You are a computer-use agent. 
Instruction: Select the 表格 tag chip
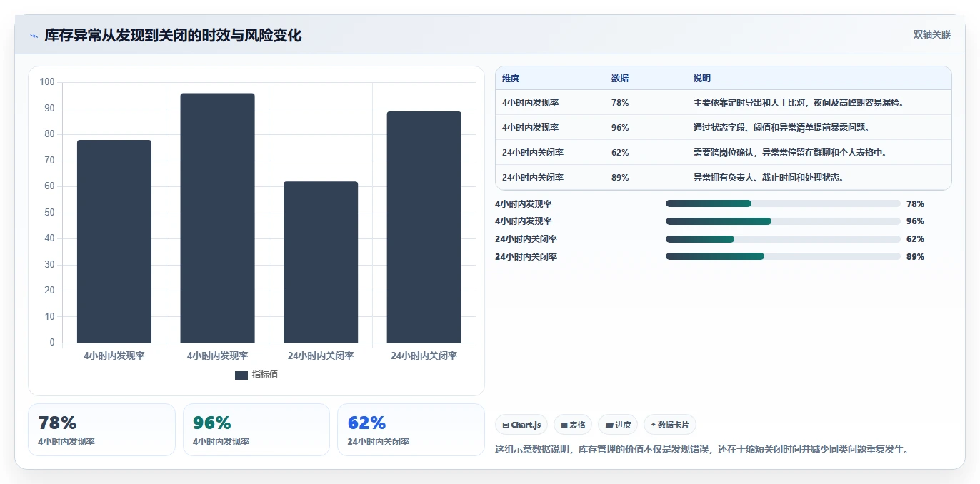(573, 425)
